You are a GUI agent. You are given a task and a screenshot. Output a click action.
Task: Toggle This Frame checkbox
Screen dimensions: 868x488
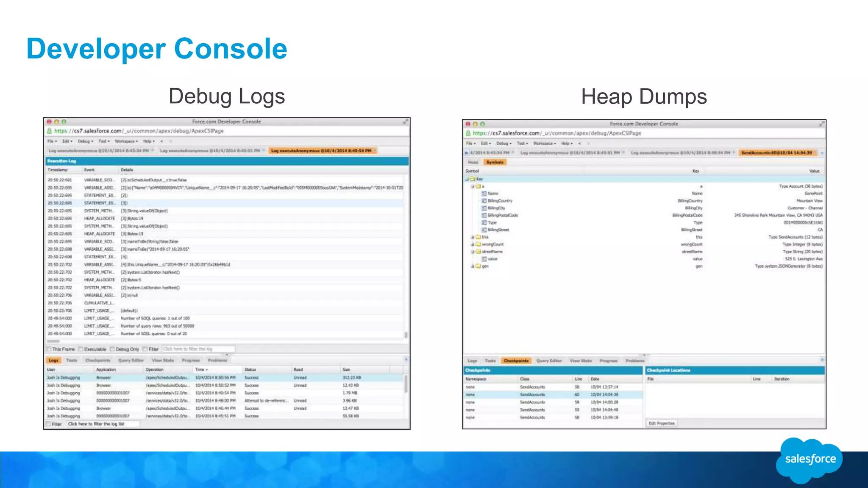tap(49, 349)
